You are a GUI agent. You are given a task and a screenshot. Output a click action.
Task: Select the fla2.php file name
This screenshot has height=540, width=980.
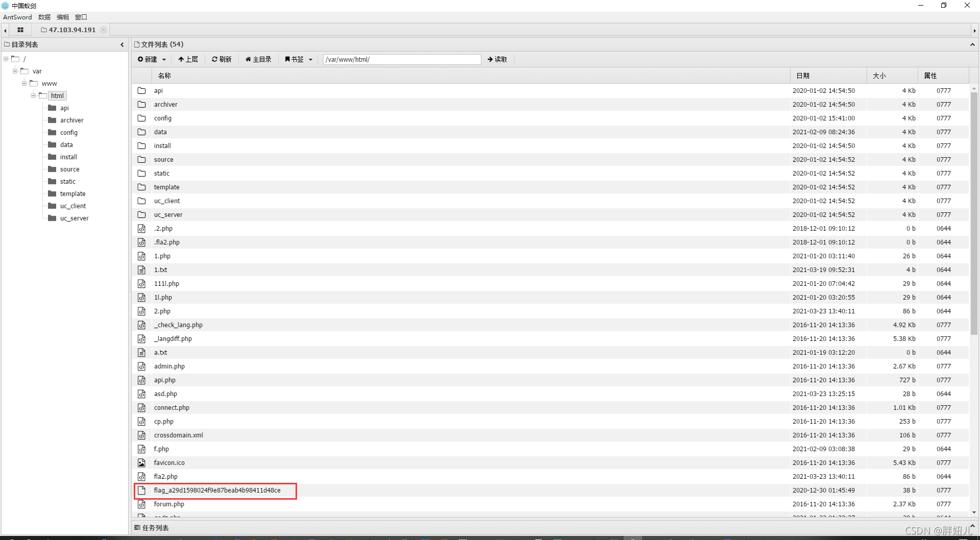166,476
